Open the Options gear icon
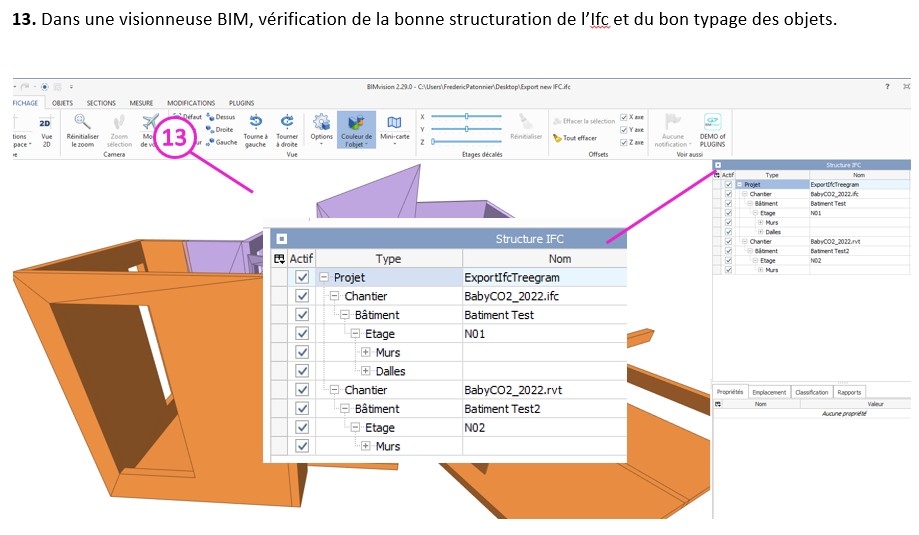The width and height of the screenshot is (919, 535). (322, 124)
